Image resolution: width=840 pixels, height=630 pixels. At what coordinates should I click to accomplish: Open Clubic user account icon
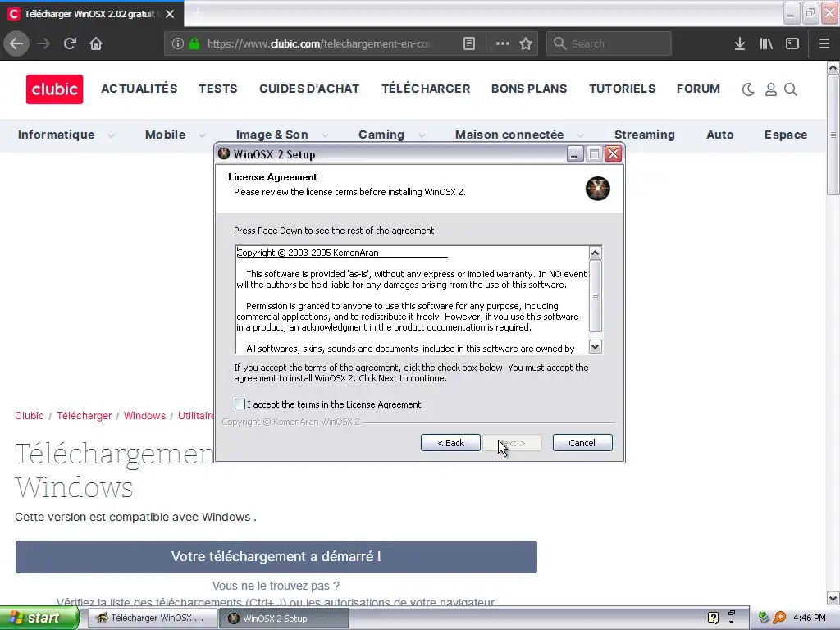770,89
